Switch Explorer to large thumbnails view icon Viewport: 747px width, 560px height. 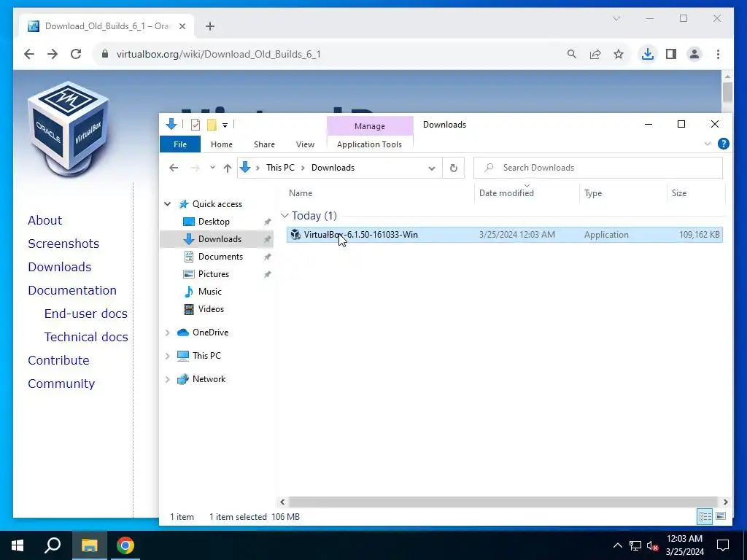[x=721, y=517]
